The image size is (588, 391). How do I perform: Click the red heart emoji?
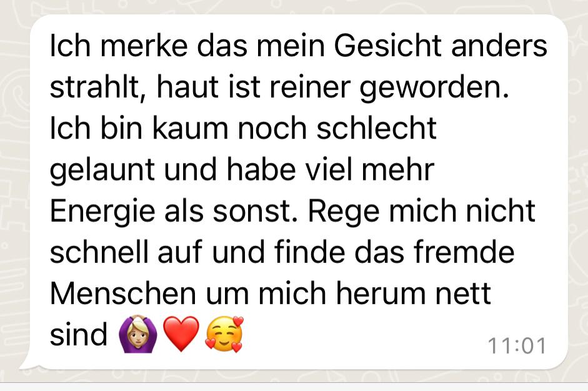181,334
